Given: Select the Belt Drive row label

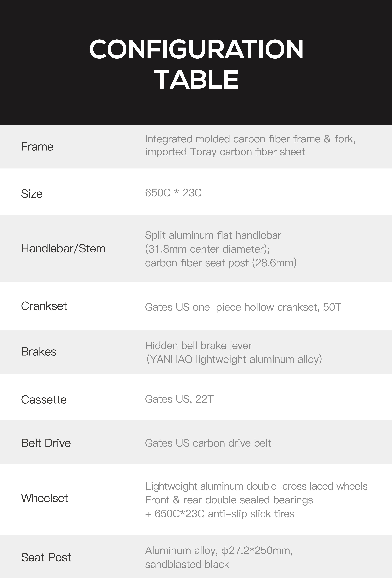Looking at the screenshot, I should tap(46, 443).
